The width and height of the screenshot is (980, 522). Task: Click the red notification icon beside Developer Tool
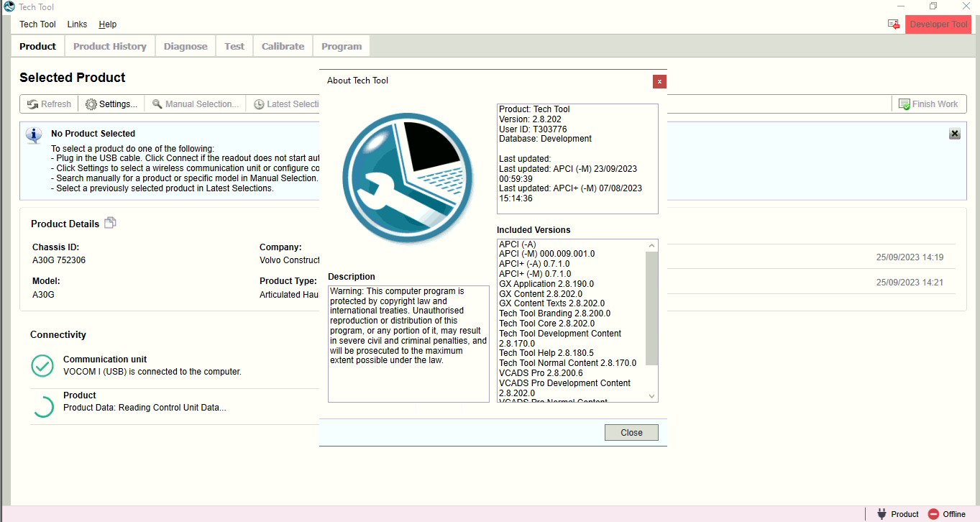point(894,24)
